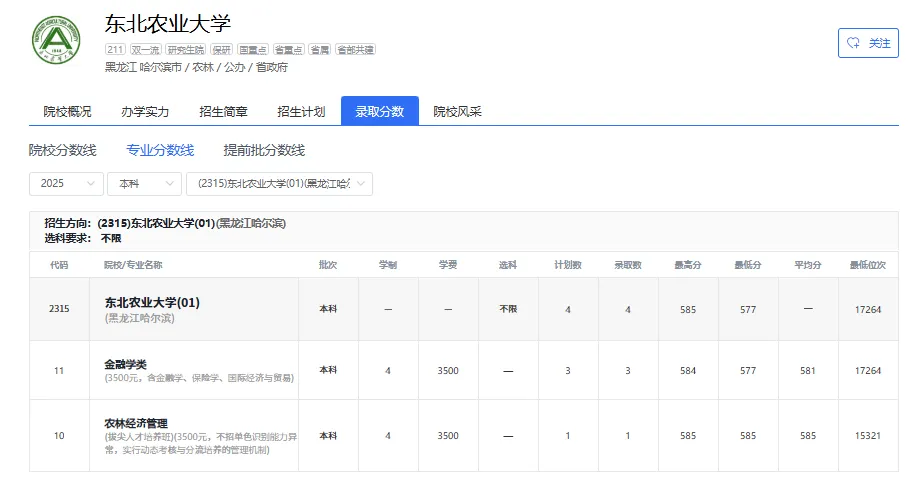Click the 农林经济管理 major name
Viewport: 924px width, 483px height.
coord(136,424)
